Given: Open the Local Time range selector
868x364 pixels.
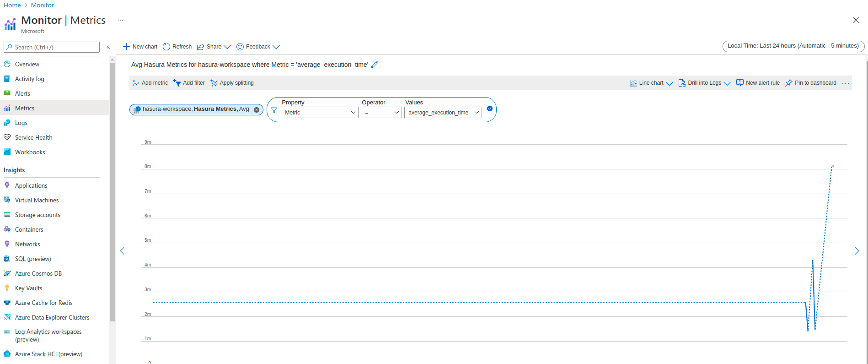Looking at the screenshot, I should (793, 46).
